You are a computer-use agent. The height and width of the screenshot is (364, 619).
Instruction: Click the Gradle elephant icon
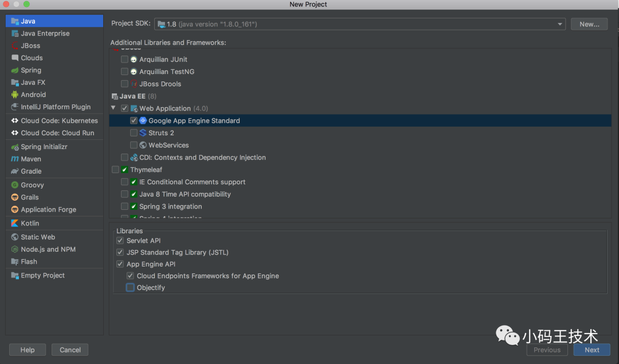[15, 171]
